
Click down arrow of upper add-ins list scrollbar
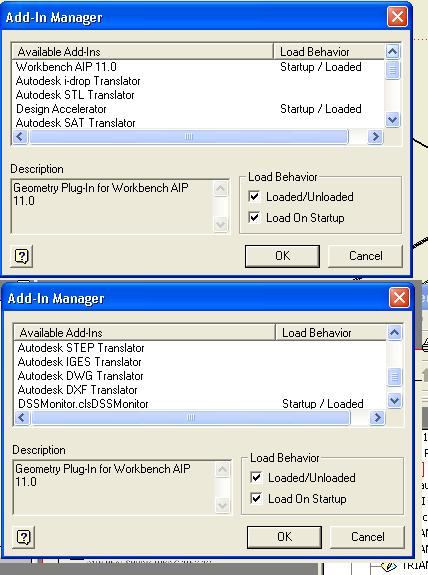click(392, 120)
